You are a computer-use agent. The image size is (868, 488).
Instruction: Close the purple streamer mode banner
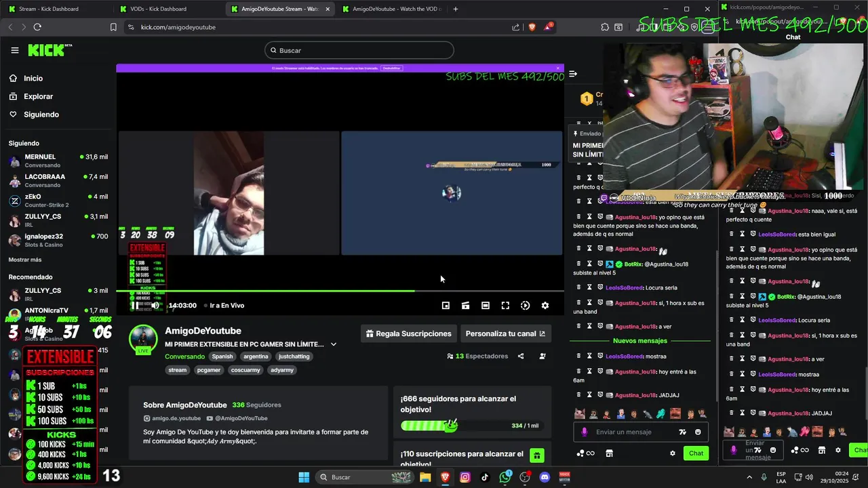[558, 68]
